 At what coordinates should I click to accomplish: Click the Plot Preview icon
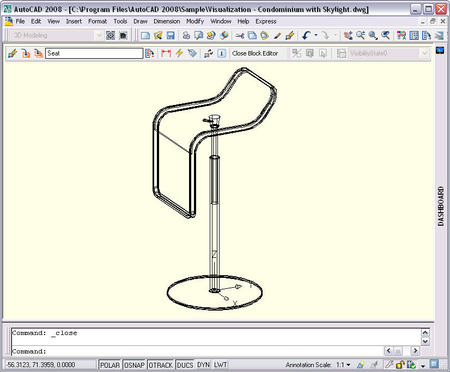click(199, 35)
